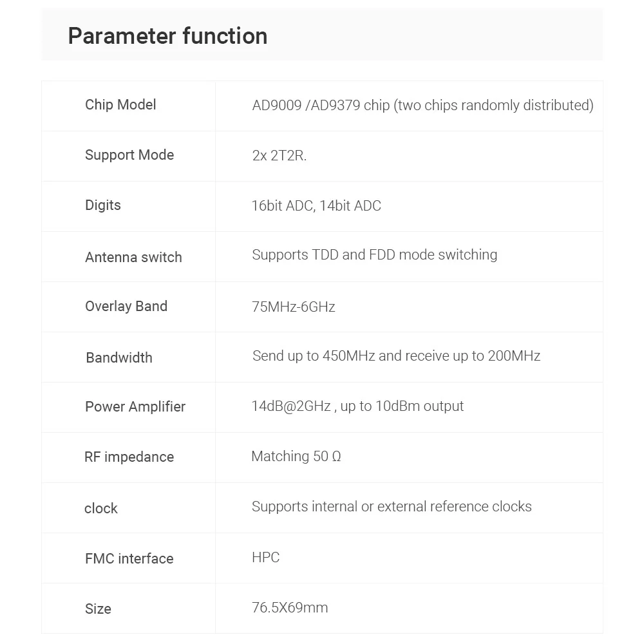Click the Parameter function heading
The width and height of the screenshot is (644, 644).
coord(167,36)
